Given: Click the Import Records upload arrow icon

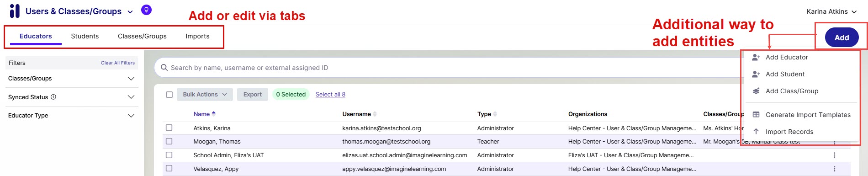Looking at the screenshot, I should pos(756,132).
